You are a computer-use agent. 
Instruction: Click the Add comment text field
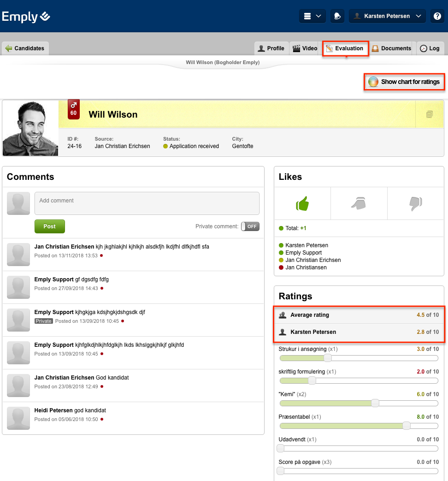tap(147, 203)
